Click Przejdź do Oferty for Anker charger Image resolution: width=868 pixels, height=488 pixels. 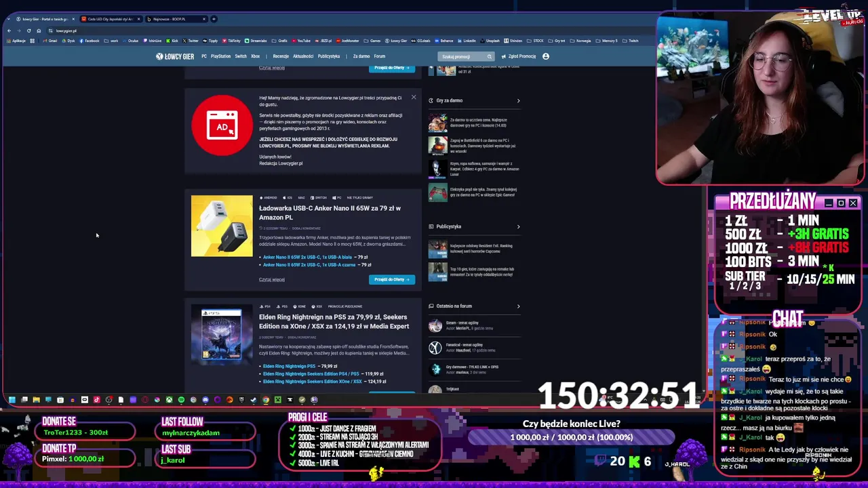pos(392,279)
